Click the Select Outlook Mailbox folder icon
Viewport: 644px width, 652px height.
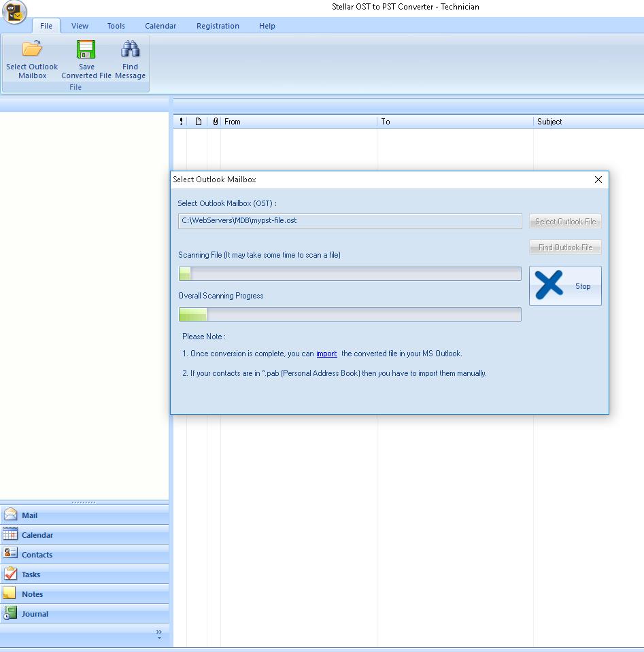(x=32, y=49)
